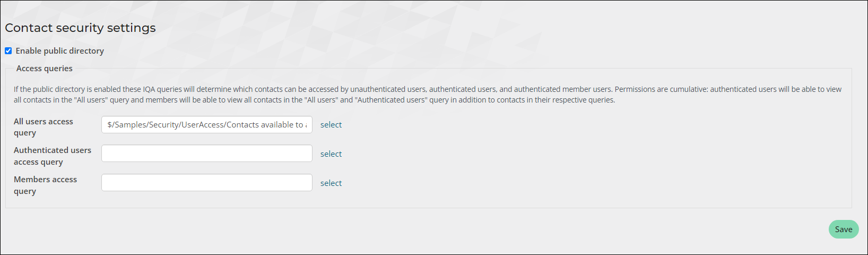Click the word 'query' under Members access
The height and width of the screenshot is (255, 868).
tap(25, 191)
